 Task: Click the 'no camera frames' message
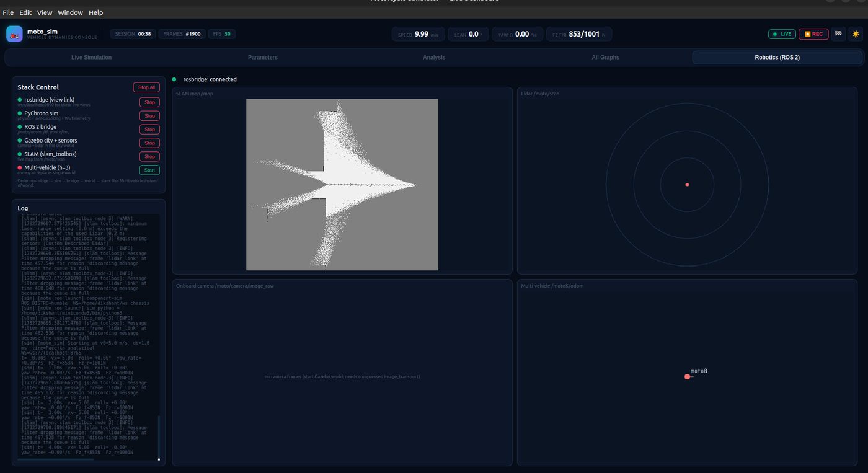342,376
